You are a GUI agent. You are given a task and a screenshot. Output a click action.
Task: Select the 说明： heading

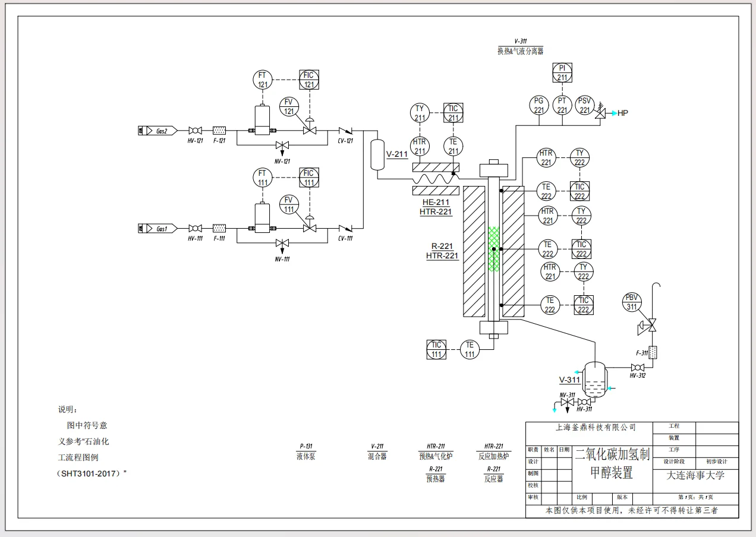[67, 410]
